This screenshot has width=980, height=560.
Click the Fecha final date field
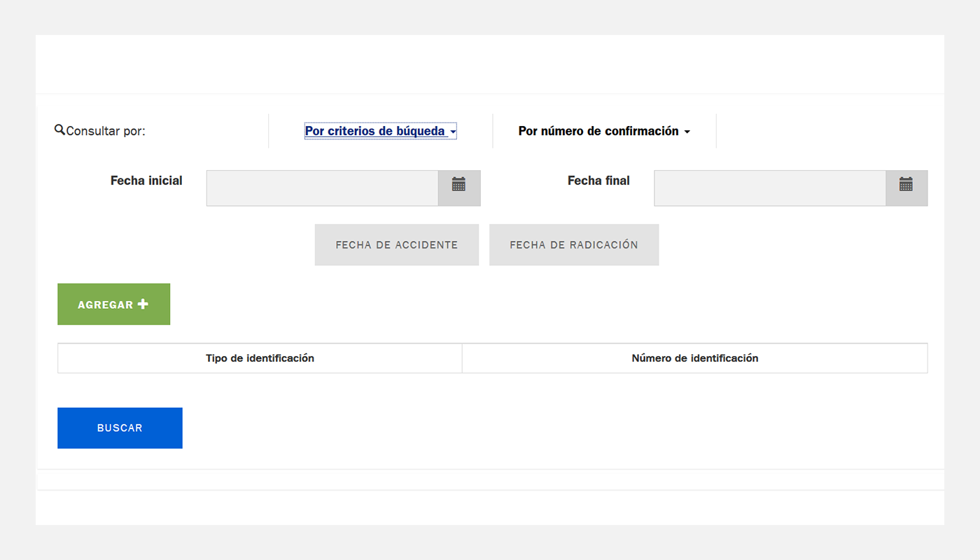pos(770,188)
